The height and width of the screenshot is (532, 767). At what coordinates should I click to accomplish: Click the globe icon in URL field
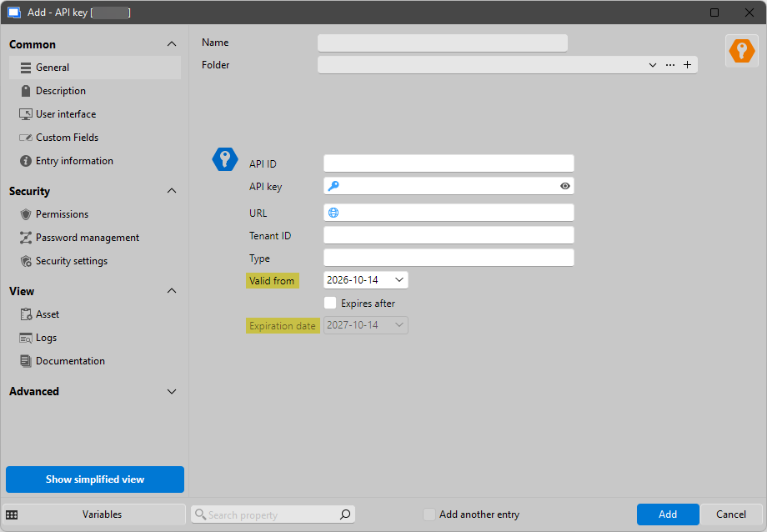(333, 213)
